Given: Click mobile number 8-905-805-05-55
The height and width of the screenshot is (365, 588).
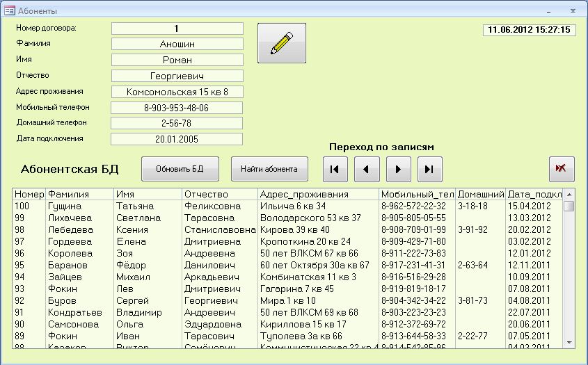Looking at the screenshot, I should pos(413,218).
